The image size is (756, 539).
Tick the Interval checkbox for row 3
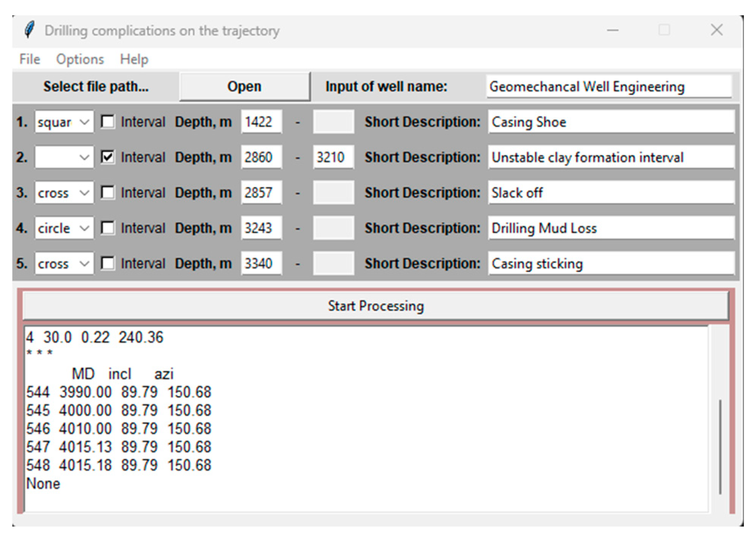(108, 193)
